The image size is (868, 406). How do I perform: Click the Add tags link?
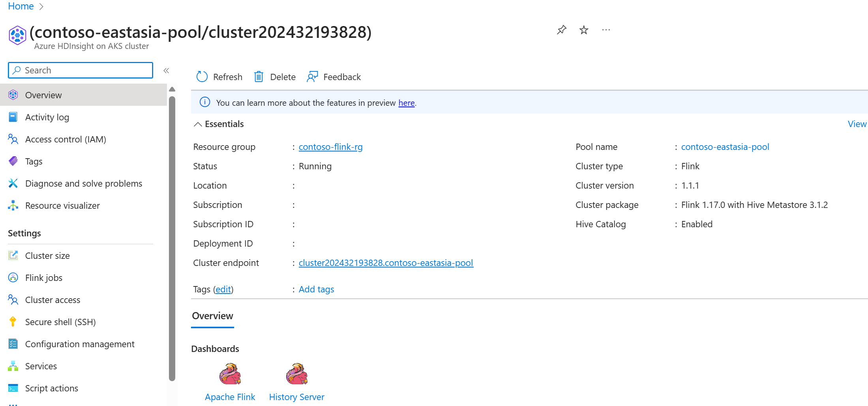pyautogui.click(x=316, y=289)
